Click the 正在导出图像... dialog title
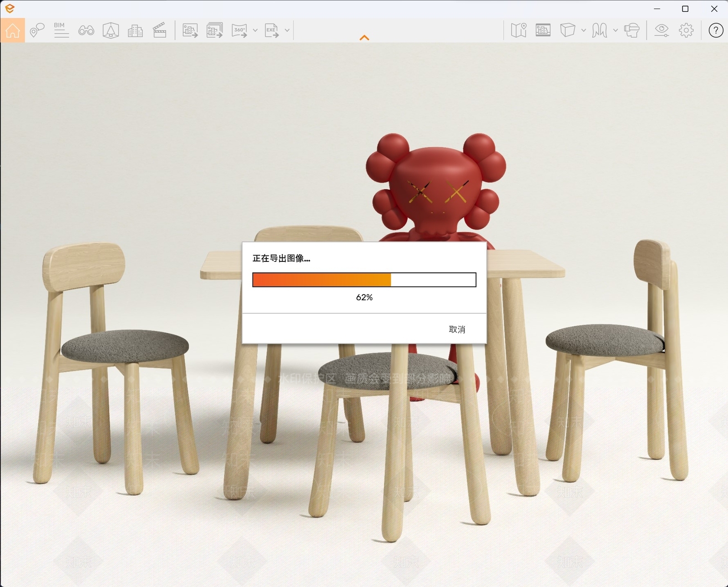 pos(281,258)
